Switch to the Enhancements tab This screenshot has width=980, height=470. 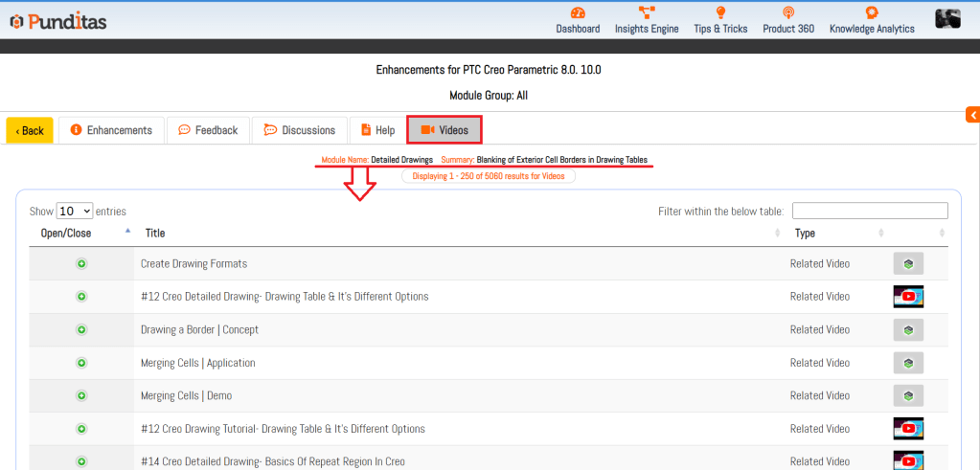click(111, 130)
